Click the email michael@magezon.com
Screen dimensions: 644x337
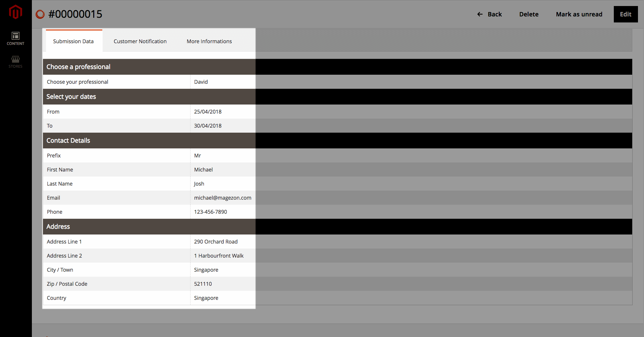pyautogui.click(x=223, y=198)
